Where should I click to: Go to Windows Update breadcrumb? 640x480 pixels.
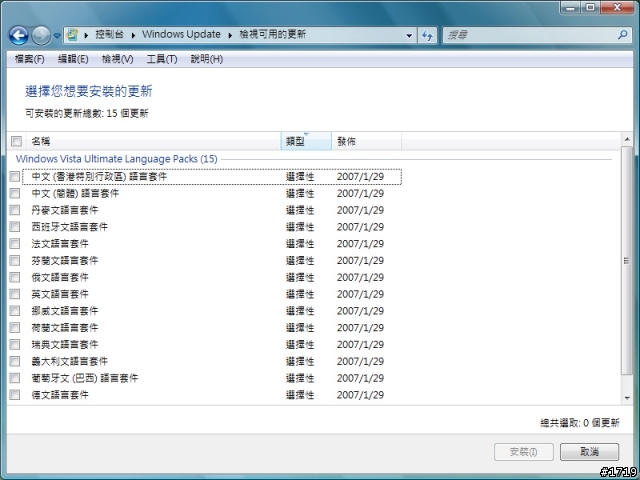pyautogui.click(x=181, y=35)
